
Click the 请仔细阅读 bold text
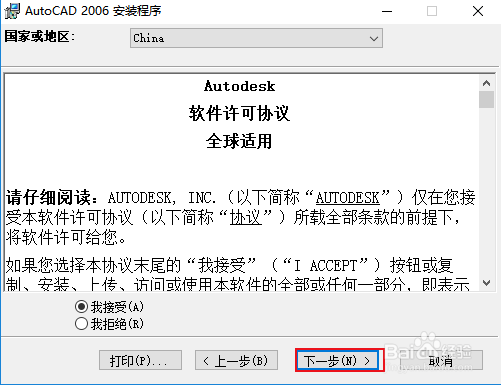point(48,197)
